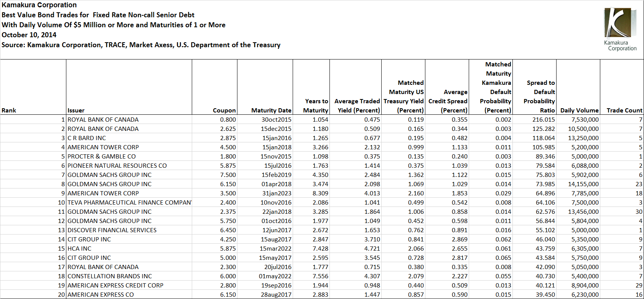The image size is (644, 299).
Task: Select the 'Trade Count' column header
Action: [x=624, y=111]
